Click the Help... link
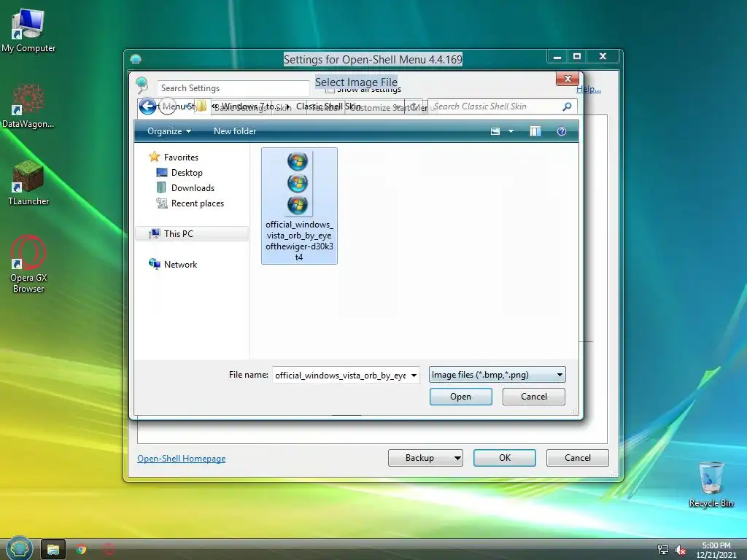This screenshot has width=747, height=560. click(589, 89)
